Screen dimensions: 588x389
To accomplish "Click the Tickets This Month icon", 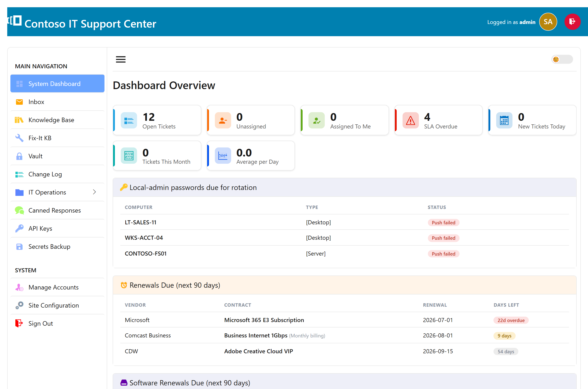I will tap(129, 156).
